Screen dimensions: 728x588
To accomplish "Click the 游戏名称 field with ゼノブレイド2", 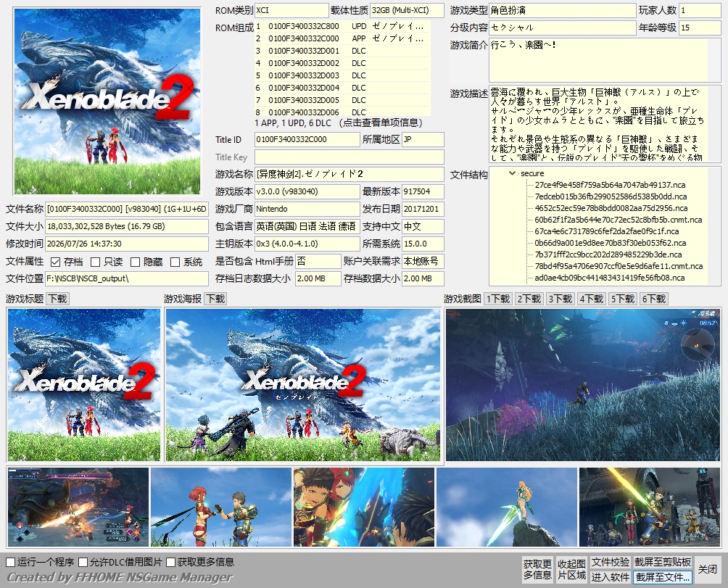I will tap(349, 175).
